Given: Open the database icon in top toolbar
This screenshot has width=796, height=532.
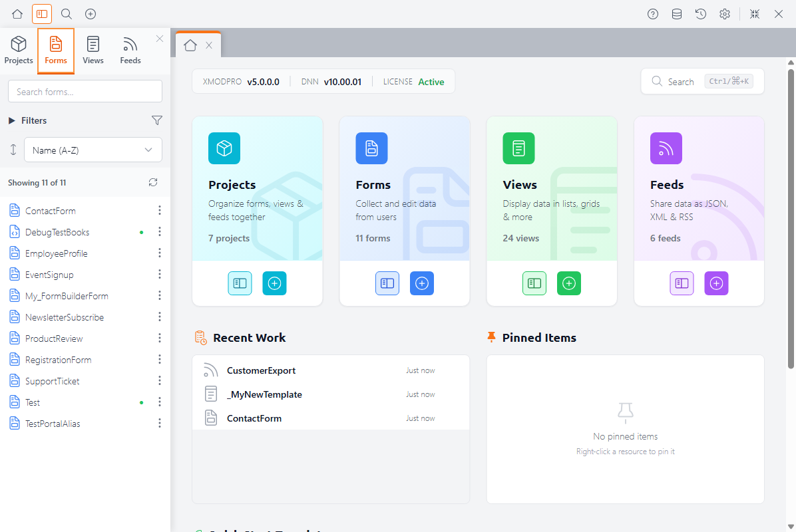Looking at the screenshot, I should click(677, 14).
